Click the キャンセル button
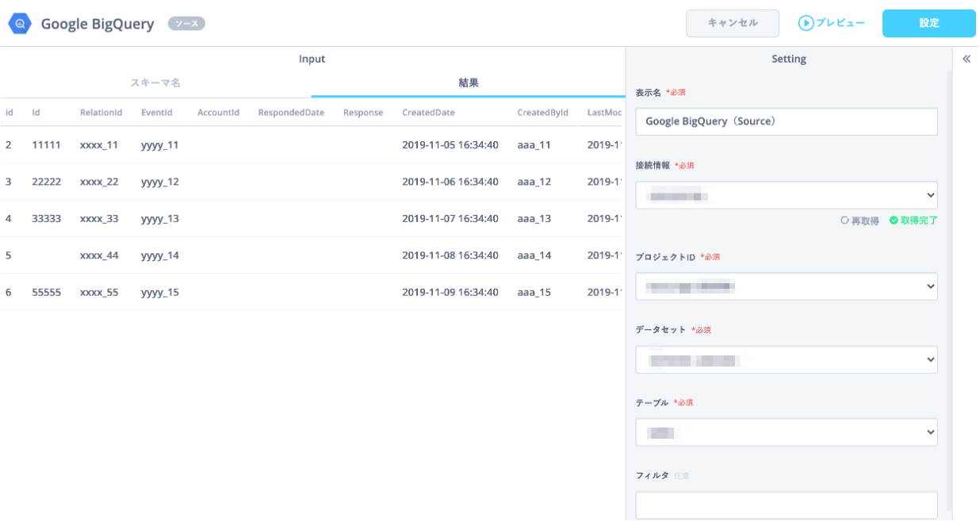This screenshot has height=522, width=980. click(733, 24)
